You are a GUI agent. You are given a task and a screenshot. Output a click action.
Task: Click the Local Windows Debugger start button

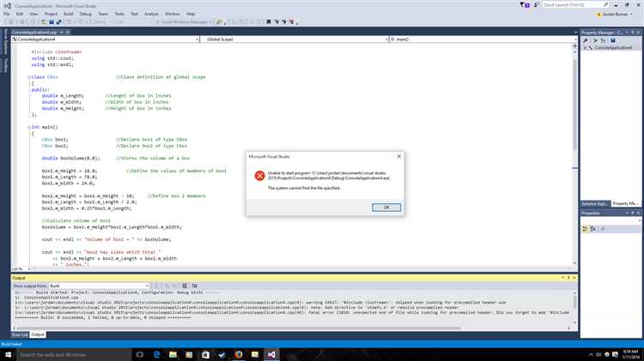point(184,21)
